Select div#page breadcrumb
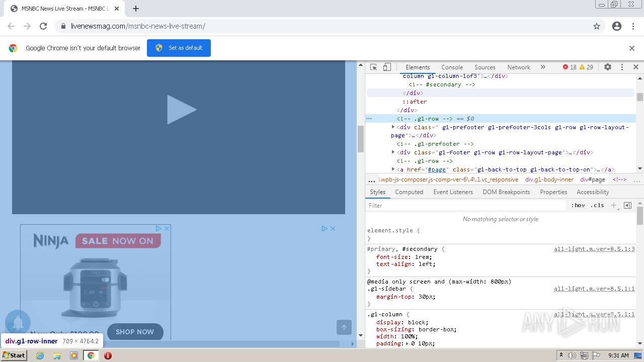This screenshot has height=362, width=644. [593, 179]
